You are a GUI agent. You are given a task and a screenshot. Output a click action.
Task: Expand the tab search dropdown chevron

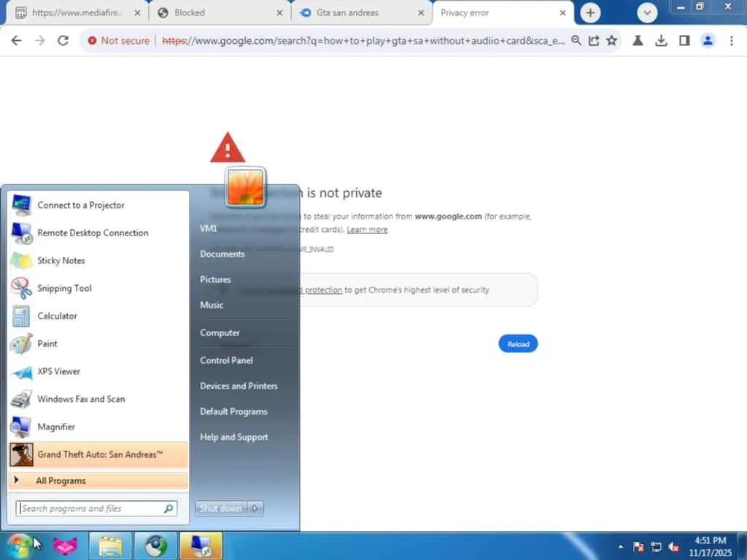tap(647, 13)
